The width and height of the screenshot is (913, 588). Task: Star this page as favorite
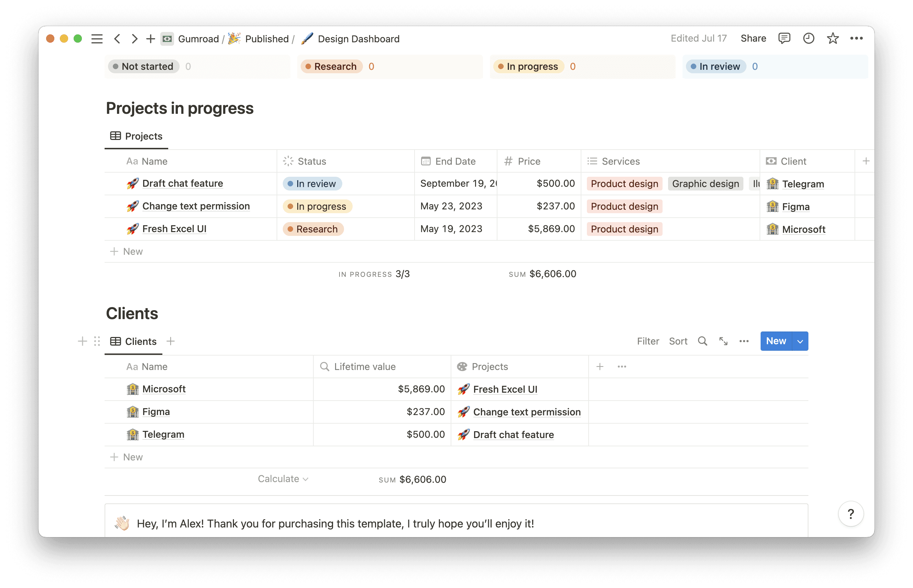point(833,38)
